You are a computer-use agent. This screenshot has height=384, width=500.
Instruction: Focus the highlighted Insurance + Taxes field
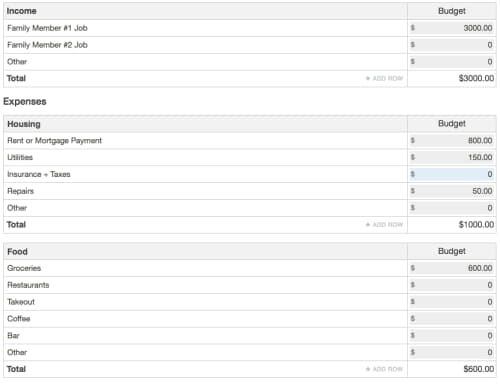(452, 174)
